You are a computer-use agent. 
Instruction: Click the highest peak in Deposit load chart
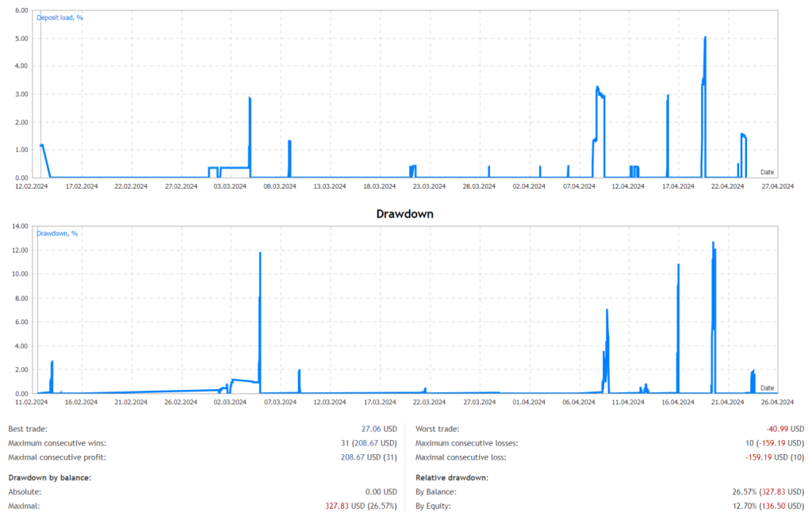click(x=705, y=37)
